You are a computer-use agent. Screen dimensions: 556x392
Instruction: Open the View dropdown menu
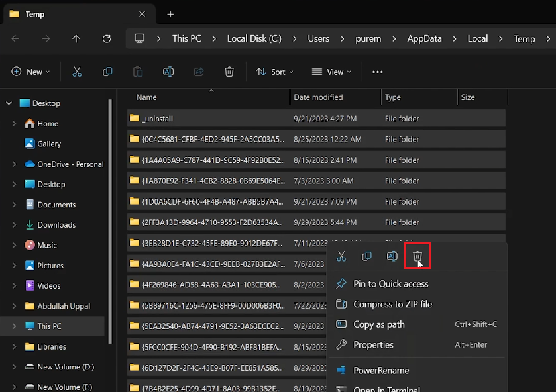coord(331,72)
